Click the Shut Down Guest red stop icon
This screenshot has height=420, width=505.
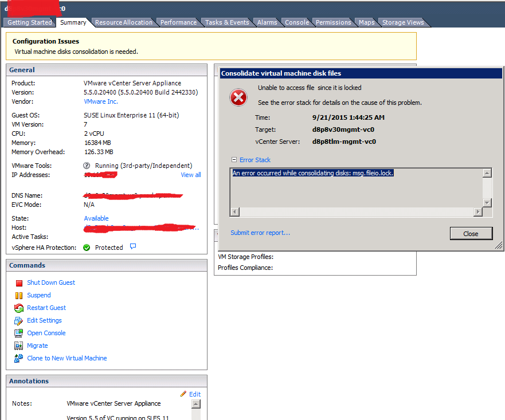(18, 282)
